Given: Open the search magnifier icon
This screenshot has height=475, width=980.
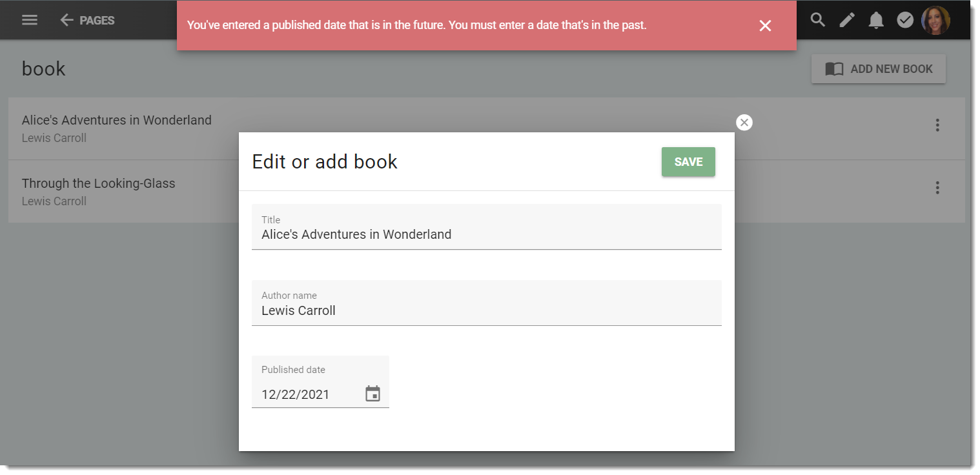Looking at the screenshot, I should [818, 20].
